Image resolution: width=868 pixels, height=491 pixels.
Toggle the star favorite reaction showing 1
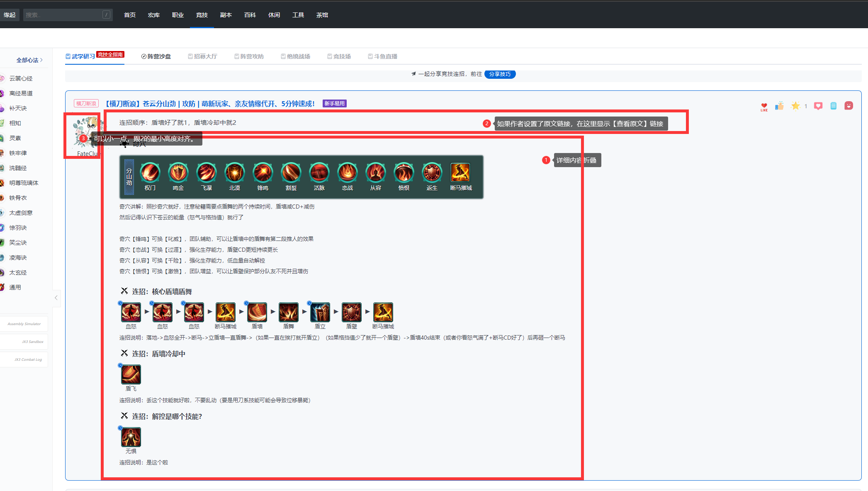pos(796,106)
